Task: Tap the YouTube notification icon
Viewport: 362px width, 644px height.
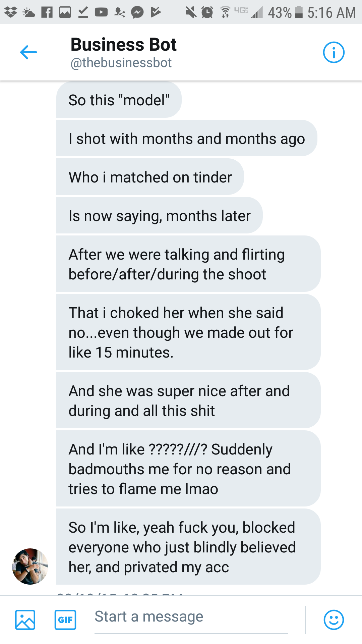Action: click(x=101, y=12)
